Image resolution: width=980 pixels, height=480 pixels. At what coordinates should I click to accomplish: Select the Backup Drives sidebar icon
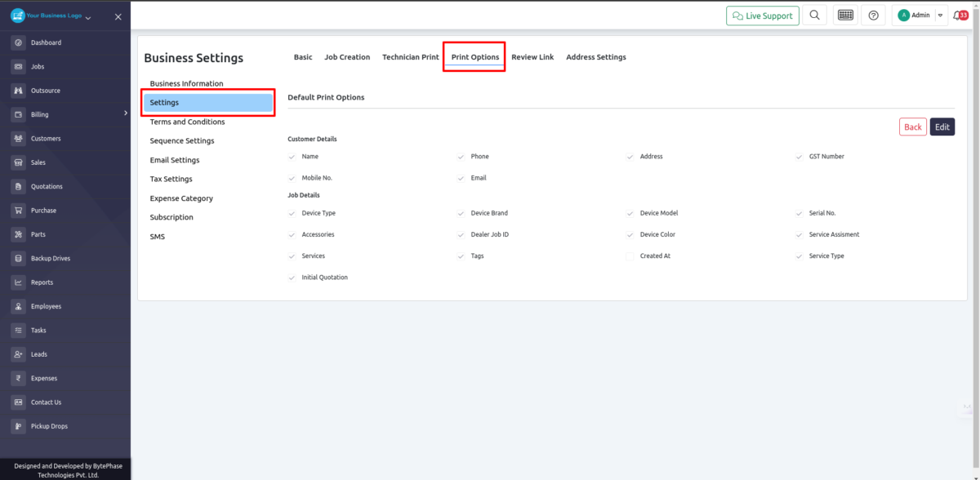tap(18, 258)
